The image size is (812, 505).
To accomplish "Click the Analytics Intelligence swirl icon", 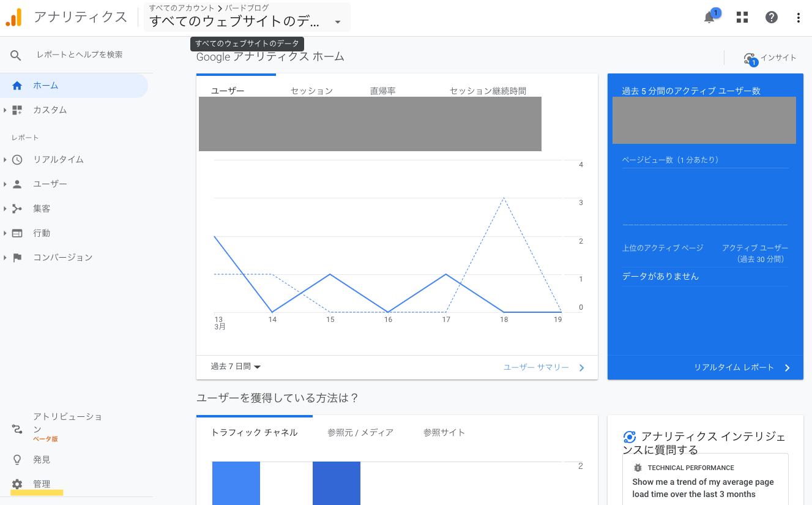I will pyautogui.click(x=629, y=437).
